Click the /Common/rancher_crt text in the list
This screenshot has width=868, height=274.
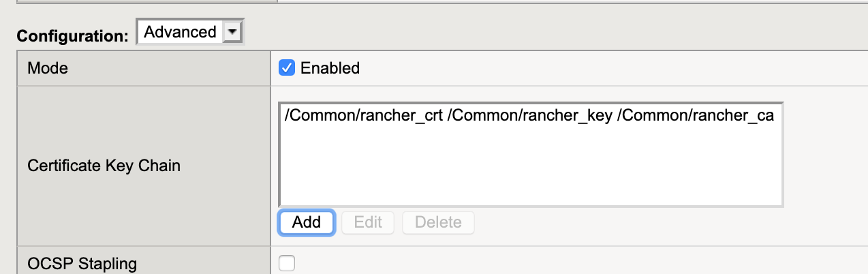pos(365,116)
